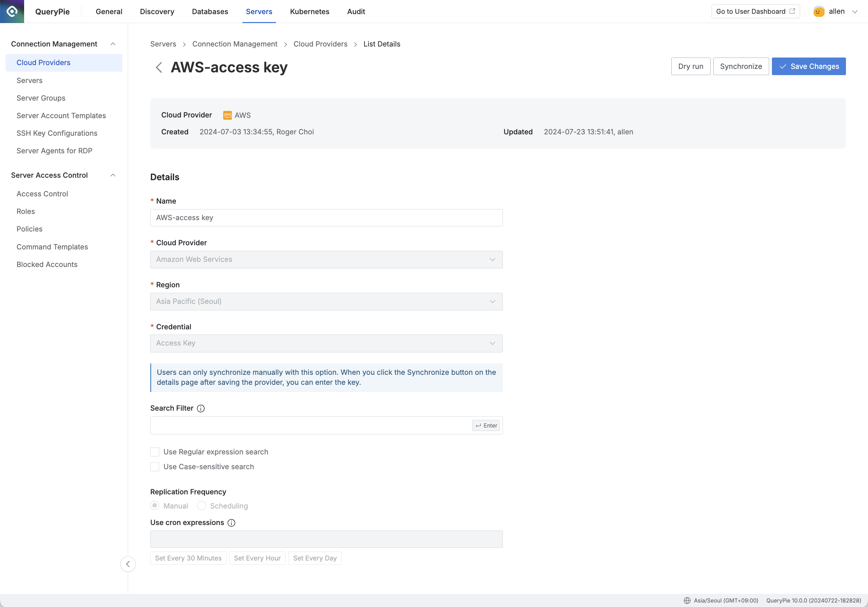The image size is (868, 607).
Task: Click the Save Changes button
Action: tap(809, 66)
